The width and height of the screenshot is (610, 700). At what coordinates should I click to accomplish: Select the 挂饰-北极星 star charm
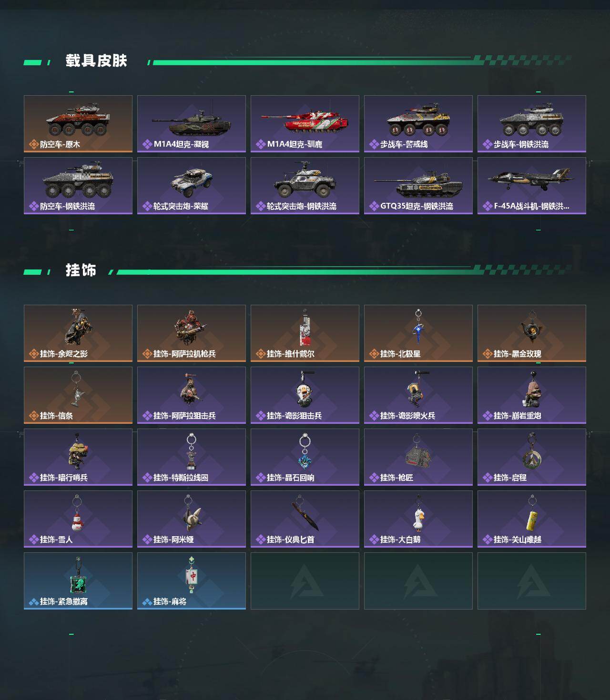[x=418, y=333]
